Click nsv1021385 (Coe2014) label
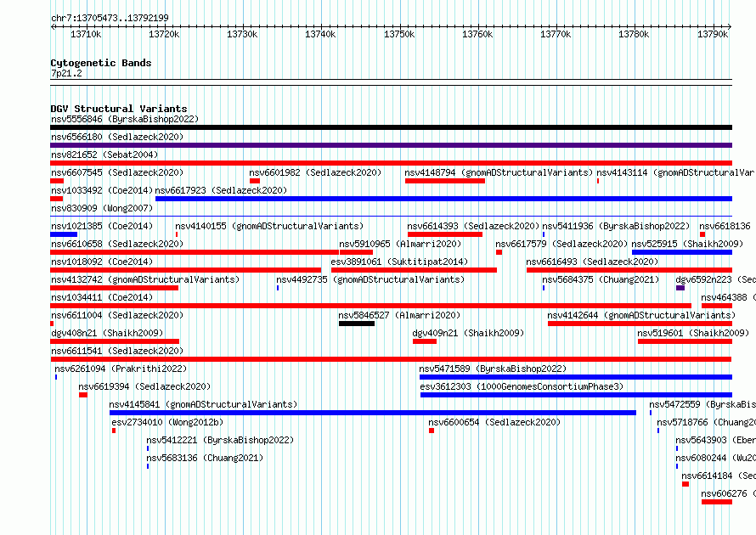The width and height of the screenshot is (756, 535). point(102,226)
